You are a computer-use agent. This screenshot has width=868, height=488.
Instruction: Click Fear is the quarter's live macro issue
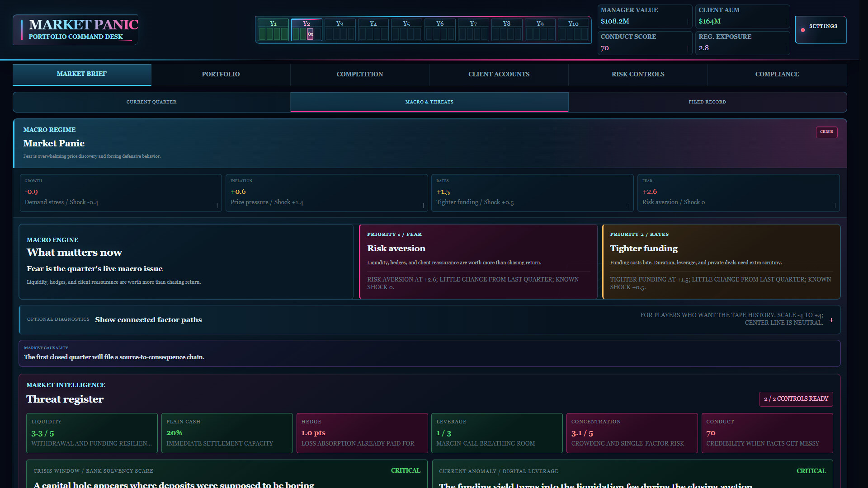click(94, 269)
